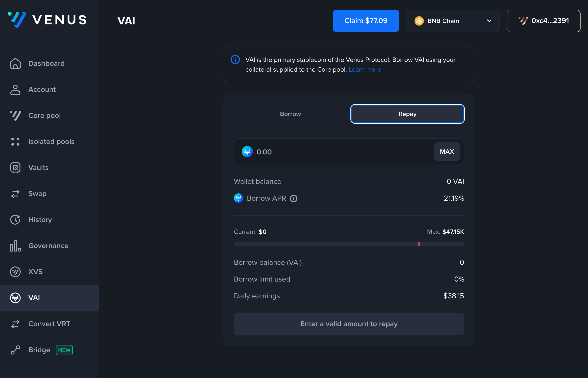
Task: Click the Claim $77.09 button
Action: click(x=366, y=21)
